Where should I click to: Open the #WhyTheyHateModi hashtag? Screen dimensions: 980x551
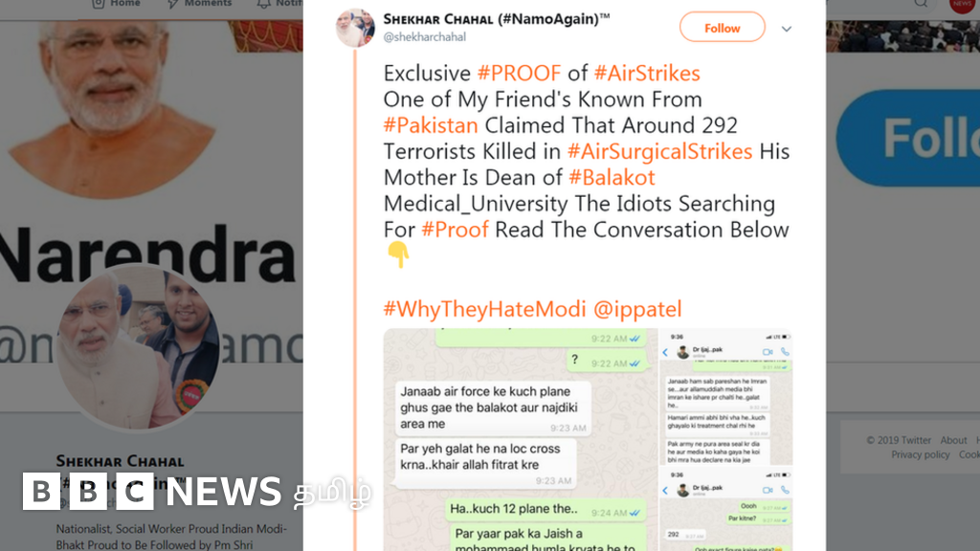(x=484, y=309)
